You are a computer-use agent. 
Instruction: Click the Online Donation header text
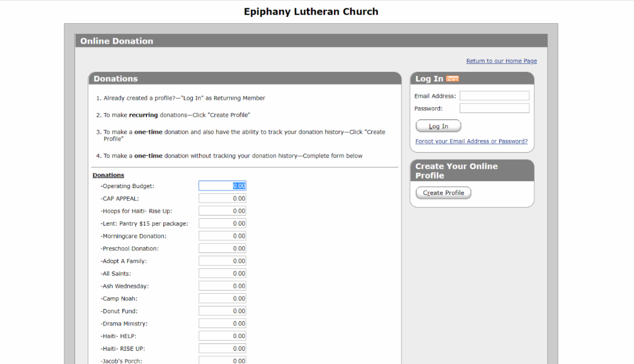[117, 41]
